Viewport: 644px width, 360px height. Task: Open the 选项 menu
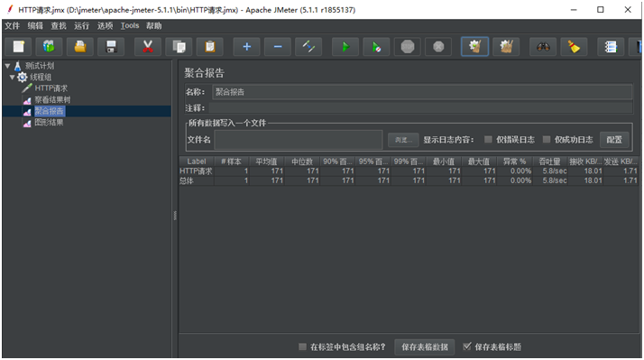point(105,25)
